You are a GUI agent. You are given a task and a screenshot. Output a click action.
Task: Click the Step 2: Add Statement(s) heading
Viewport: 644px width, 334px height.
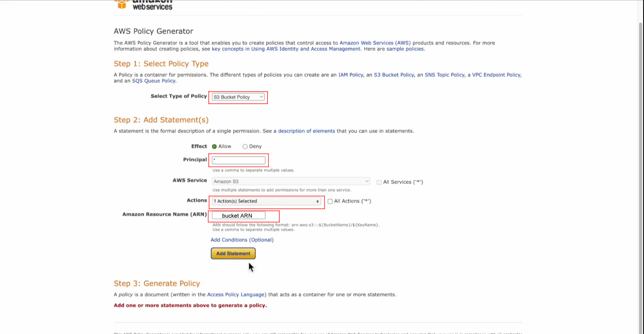161,120
